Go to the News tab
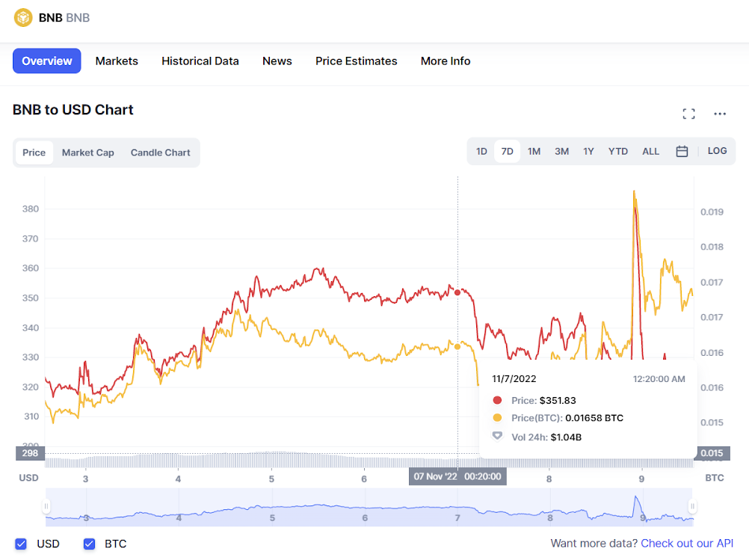 click(277, 61)
